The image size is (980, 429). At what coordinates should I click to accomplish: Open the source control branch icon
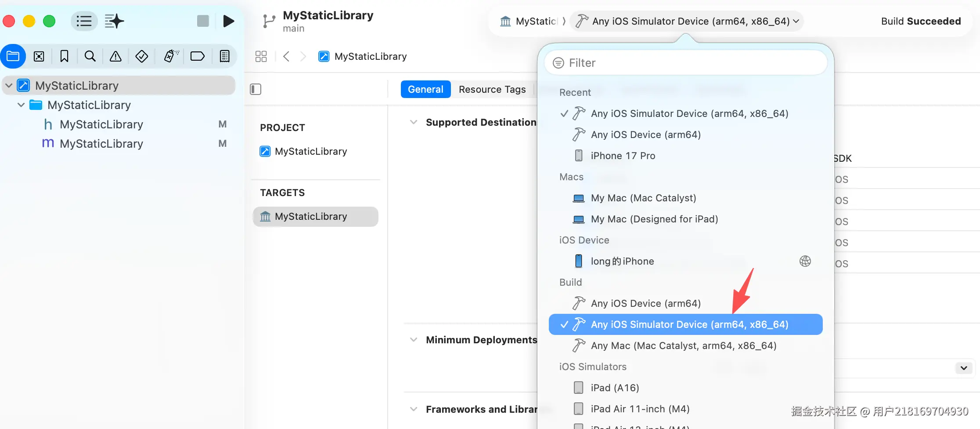click(x=269, y=21)
